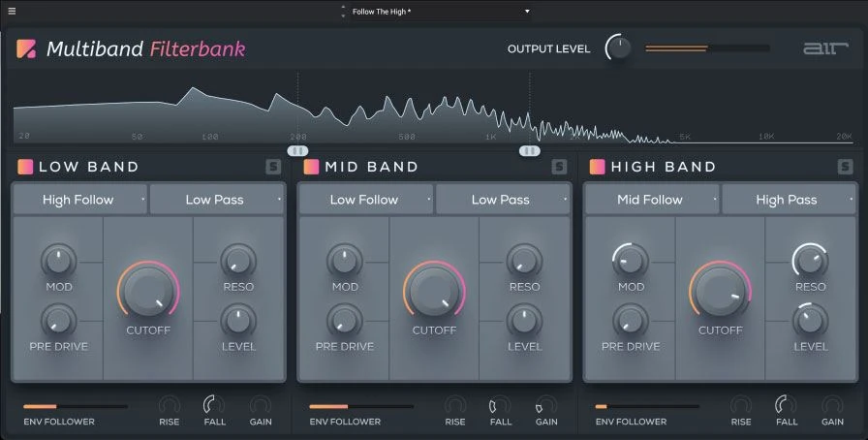Click the High Band envelope RISE knob

point(741,404)
